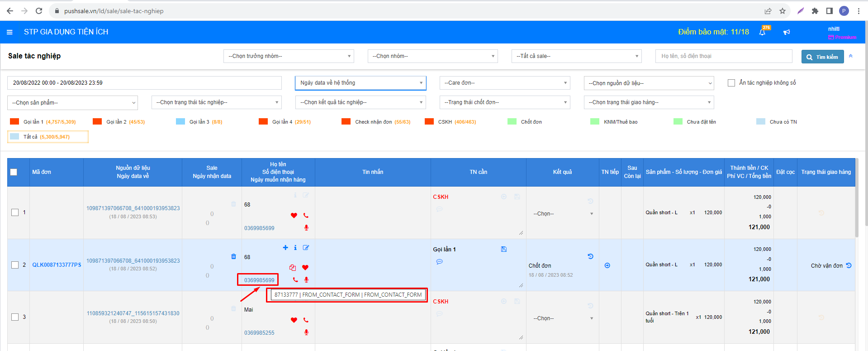868x351 pixels.
Task: Tick the checkbox for row 1
Action: pyautogui.click(x=15, y=212)
